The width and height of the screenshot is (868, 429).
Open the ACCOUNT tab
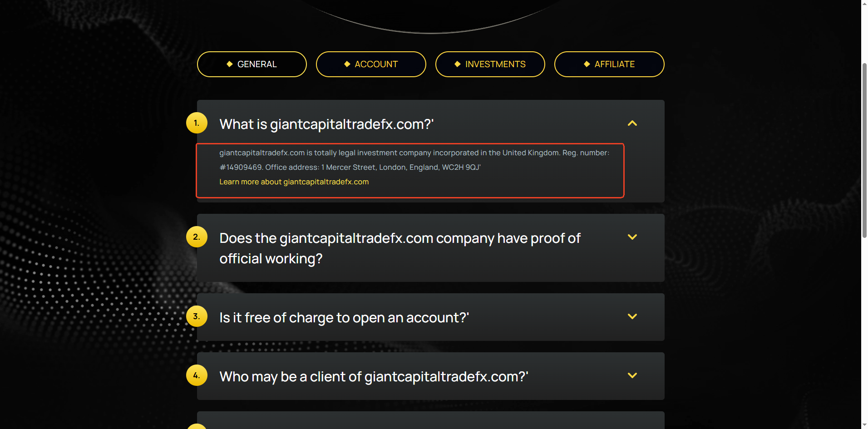(371, 64)
